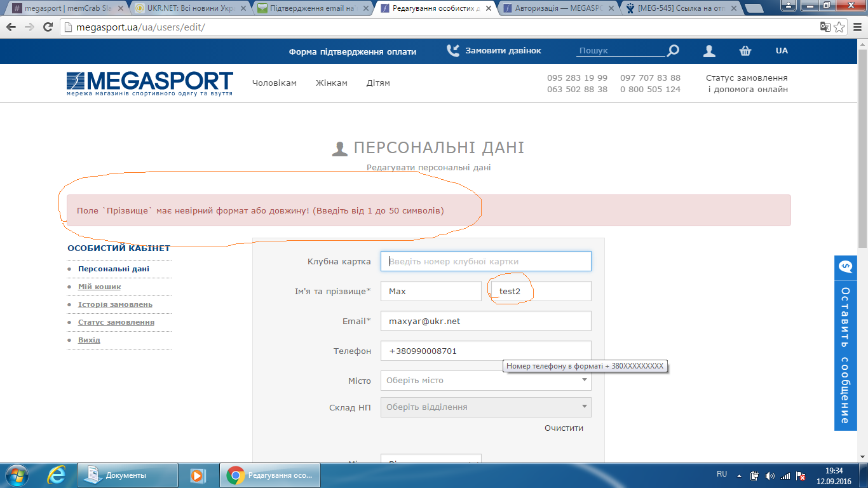
Task: Expand the Місто city dropdown
Action: 485,381
